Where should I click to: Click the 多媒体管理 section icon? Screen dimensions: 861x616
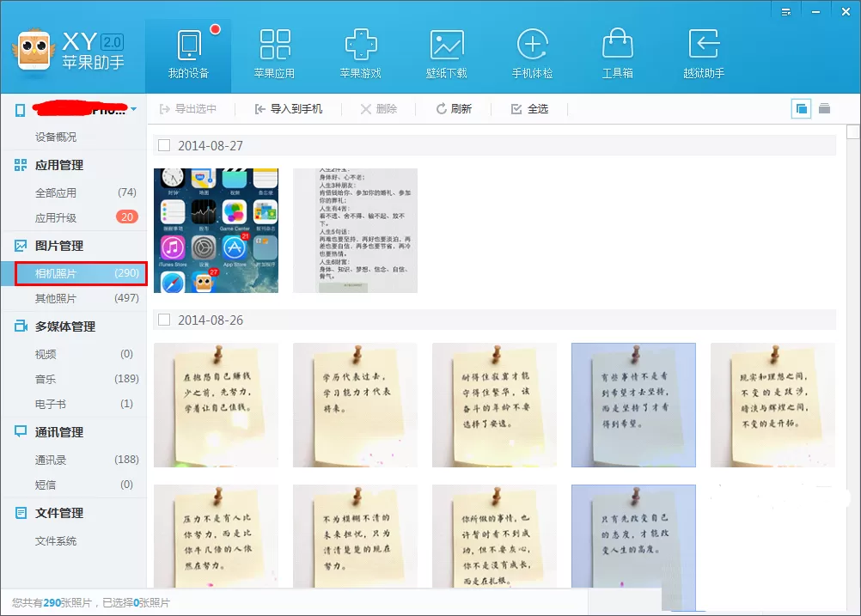point(21,326)
